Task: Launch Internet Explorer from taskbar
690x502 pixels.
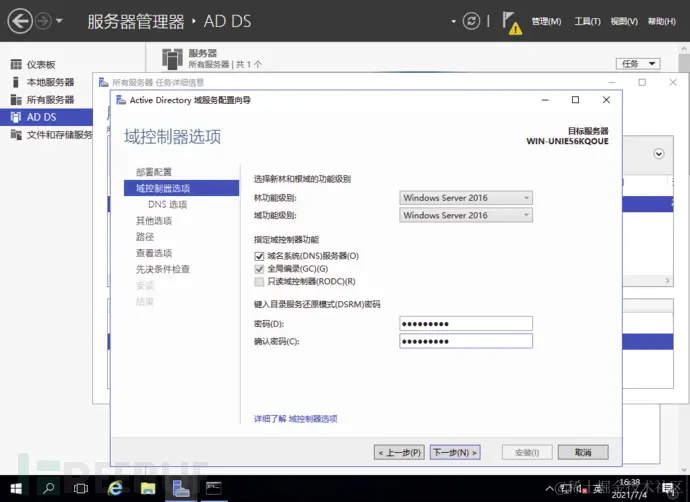Action: 115,488
